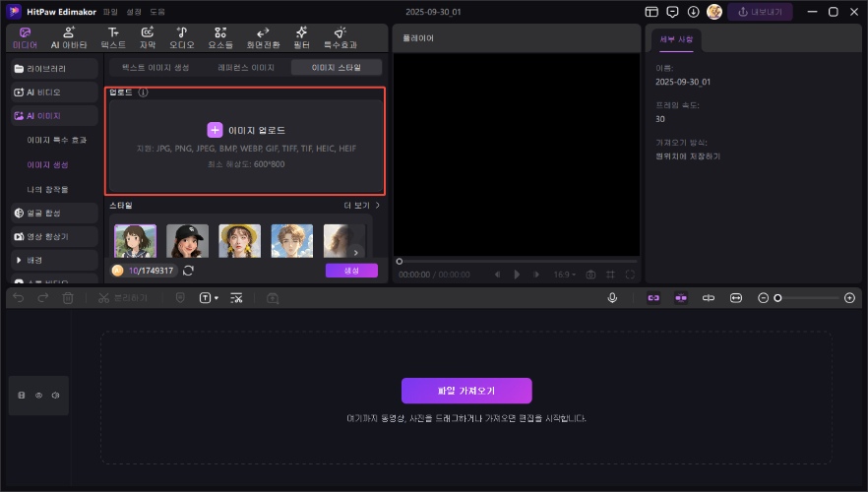Select 나의 창작물 sidebar item
This screenshot has height=492, width=868.
tap(47, 190)
